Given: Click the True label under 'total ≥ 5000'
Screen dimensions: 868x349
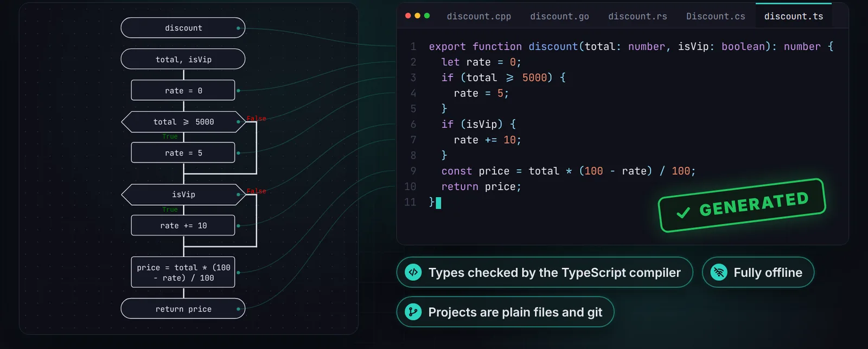Looking at the screenshot, I should (170, 137).
